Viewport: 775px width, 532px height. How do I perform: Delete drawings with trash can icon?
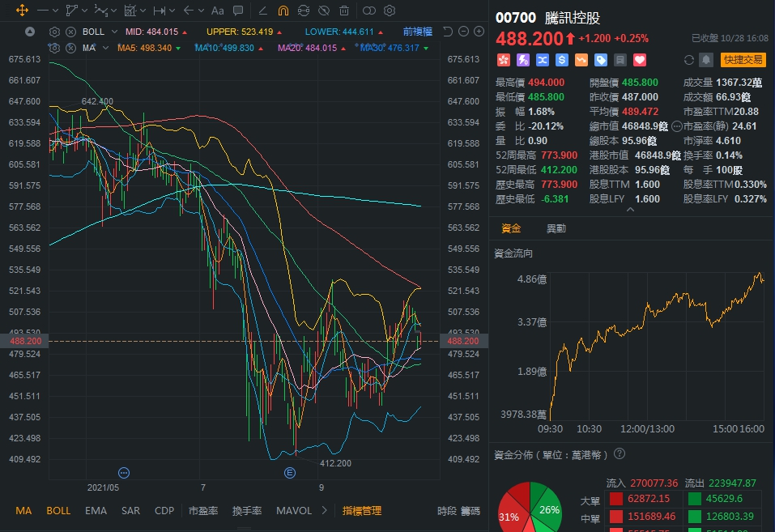point(344,11)
